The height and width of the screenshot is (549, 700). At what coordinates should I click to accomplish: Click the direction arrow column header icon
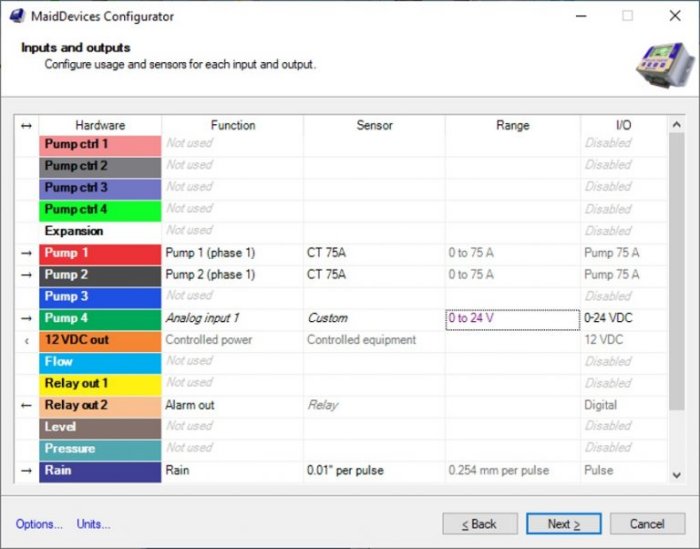[x=27, y=125]
